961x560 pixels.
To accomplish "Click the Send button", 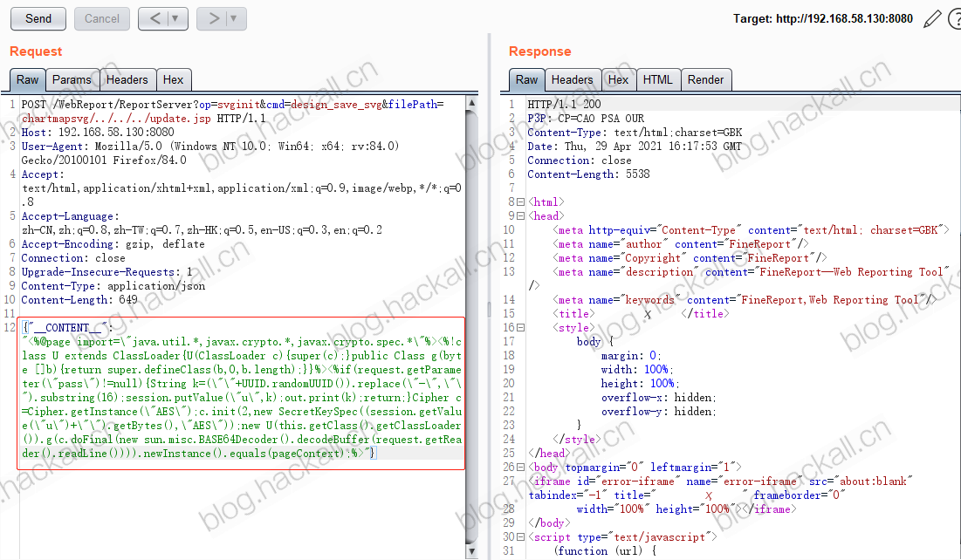I will click(38, 18).
